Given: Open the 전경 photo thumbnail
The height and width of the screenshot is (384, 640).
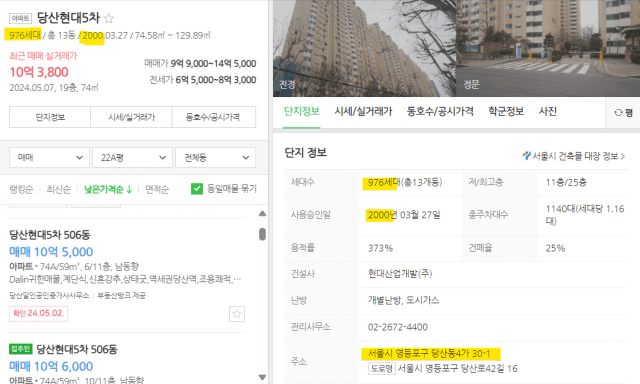Looking at the screenshot, I should coord(364,48).
